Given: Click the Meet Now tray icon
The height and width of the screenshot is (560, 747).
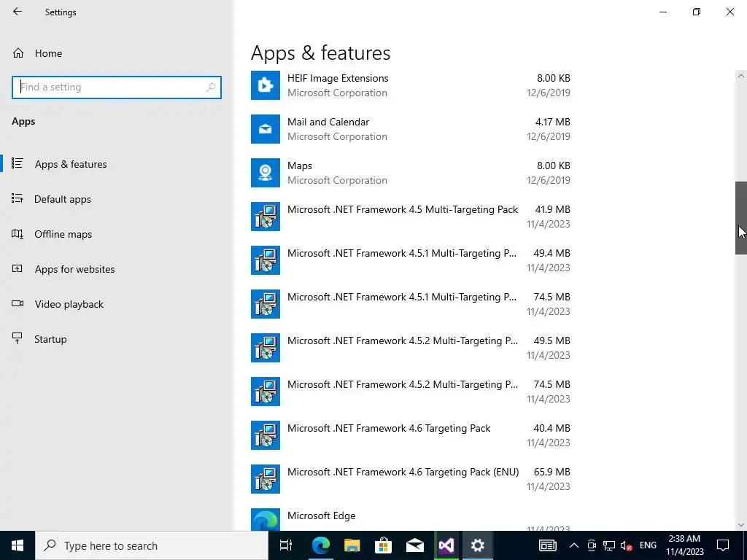Looking at the screenshot, I should click(592, 545).
